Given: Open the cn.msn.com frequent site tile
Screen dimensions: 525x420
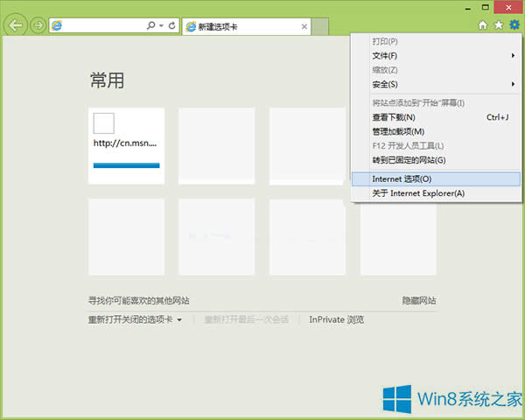Looking at the screenshot, I should [126, 145].
